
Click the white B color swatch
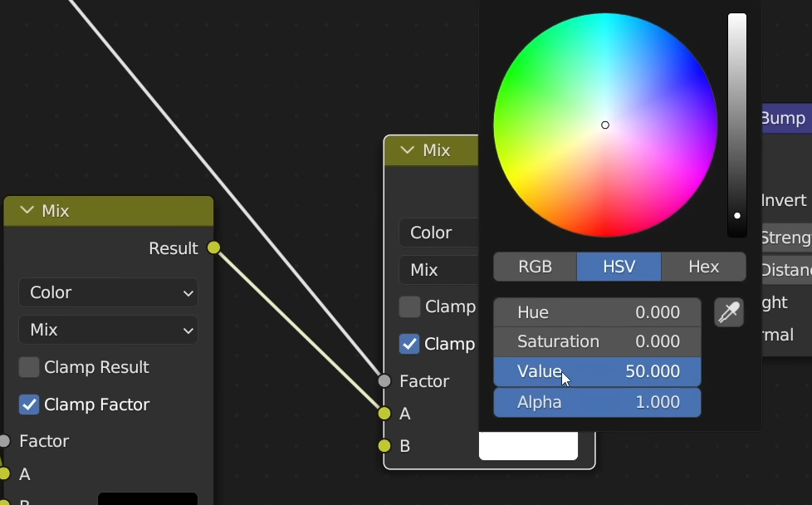pyautogui.click(x=528, y=447)
